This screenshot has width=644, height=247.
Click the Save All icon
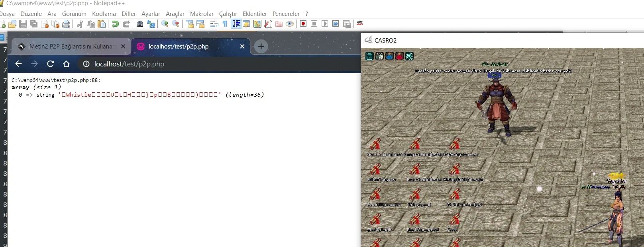[x=34, y=24]
